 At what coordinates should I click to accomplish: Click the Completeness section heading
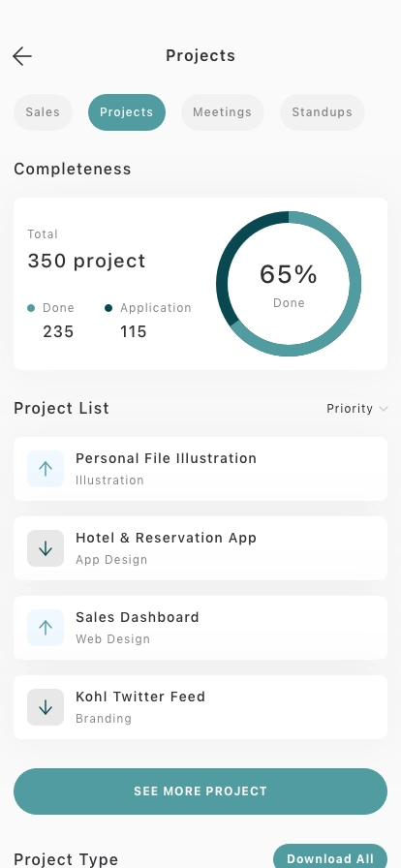point(73,169)
